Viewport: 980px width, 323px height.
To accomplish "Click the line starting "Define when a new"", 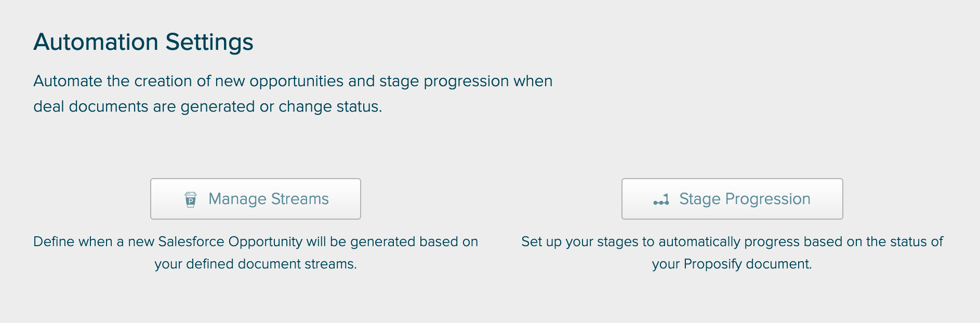I will pyautogui.click(x=255, y=241).
